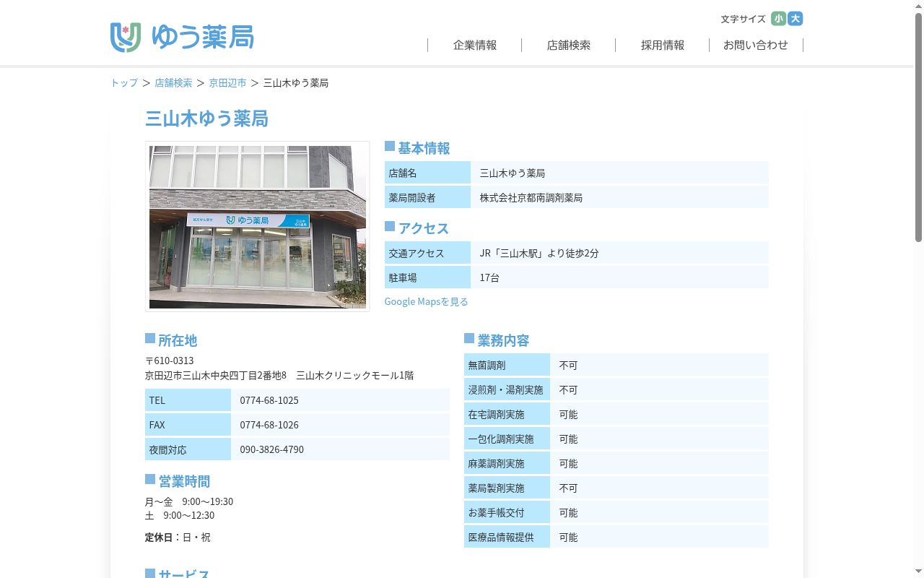Screen dimensions: 924x578
Task: Select hours text 月〜金 9:00〜19:30
Action: click(189, 501)
